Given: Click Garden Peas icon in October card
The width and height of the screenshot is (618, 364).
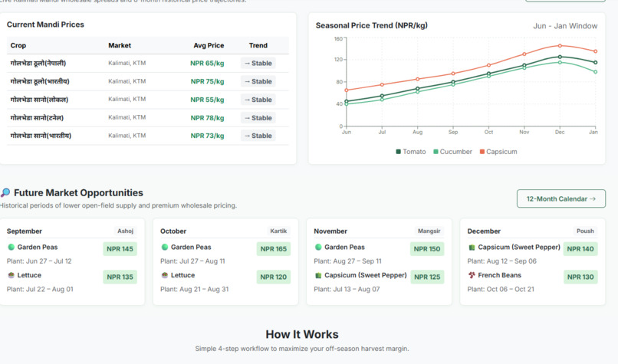Looking at the screenshot, I should tap(165, 247).
